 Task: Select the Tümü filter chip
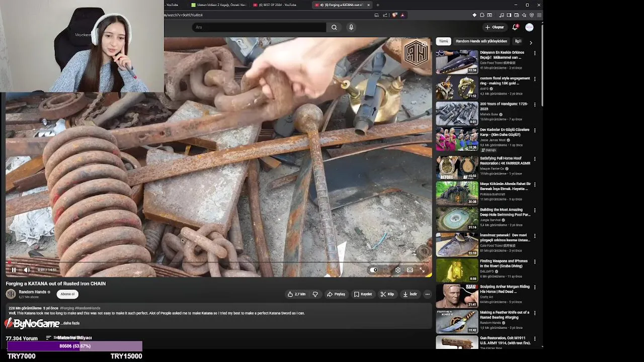443,41
